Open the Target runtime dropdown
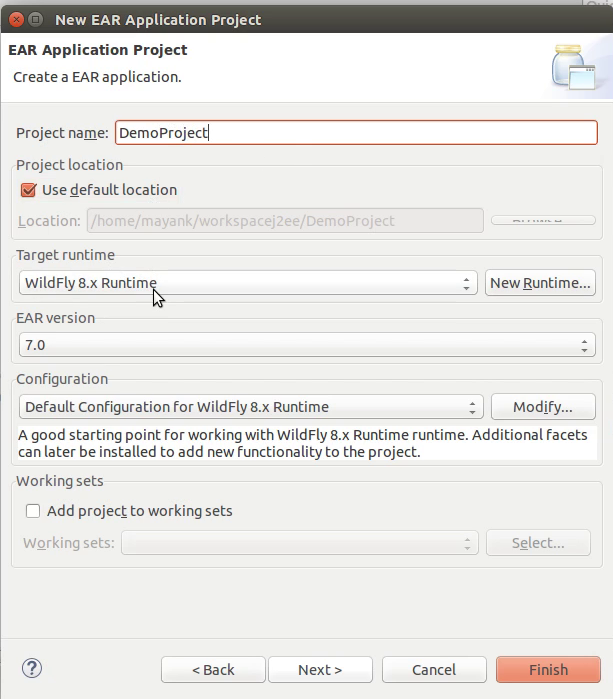 tap(248, 283)
